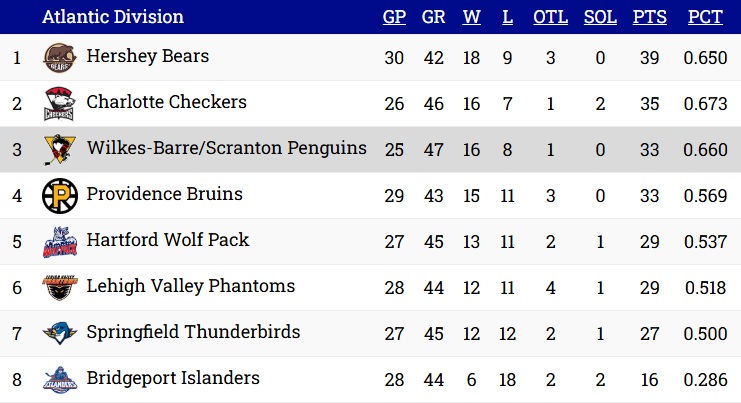Open the Charlotte Checkers team name

click(166, 102)
